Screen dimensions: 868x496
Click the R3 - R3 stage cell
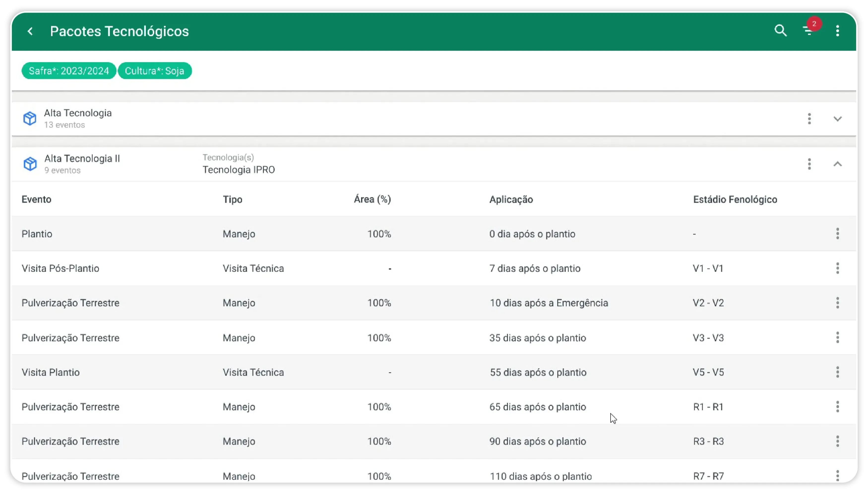(x=708, y=441)
